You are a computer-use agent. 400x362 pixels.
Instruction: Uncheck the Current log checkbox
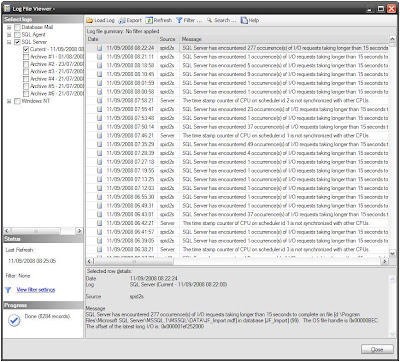pyautogui.click(x=26, y=49)
